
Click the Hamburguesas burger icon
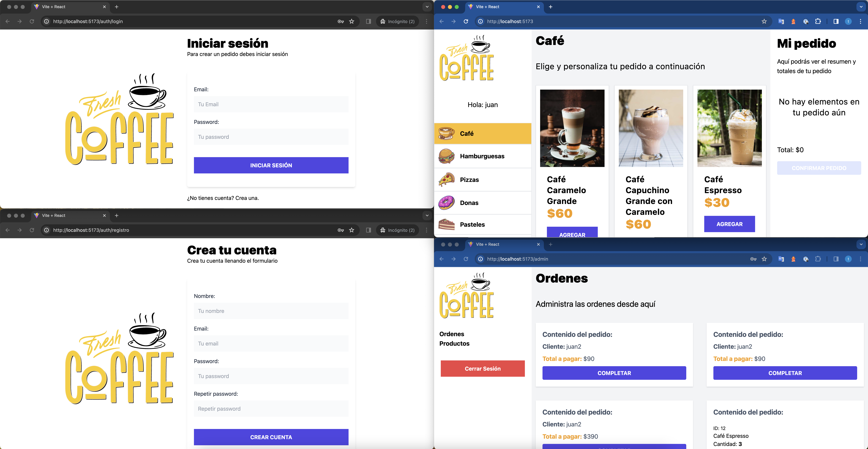point(447,156)
